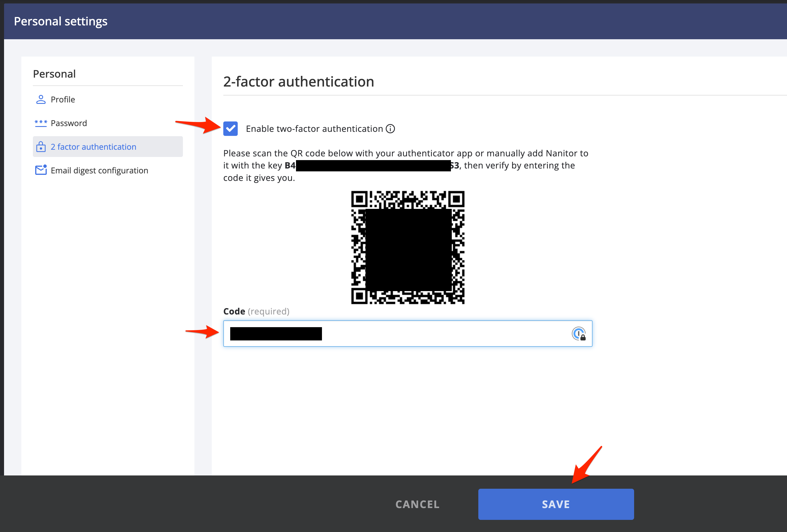787x532 pixels.
Task: Click the 2-factor authentication page heading
Action: tap(298, 82)
